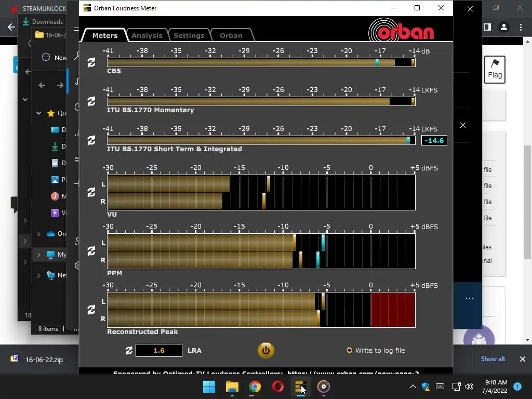Toggle the browser side panel icon

tap(487, 27)
